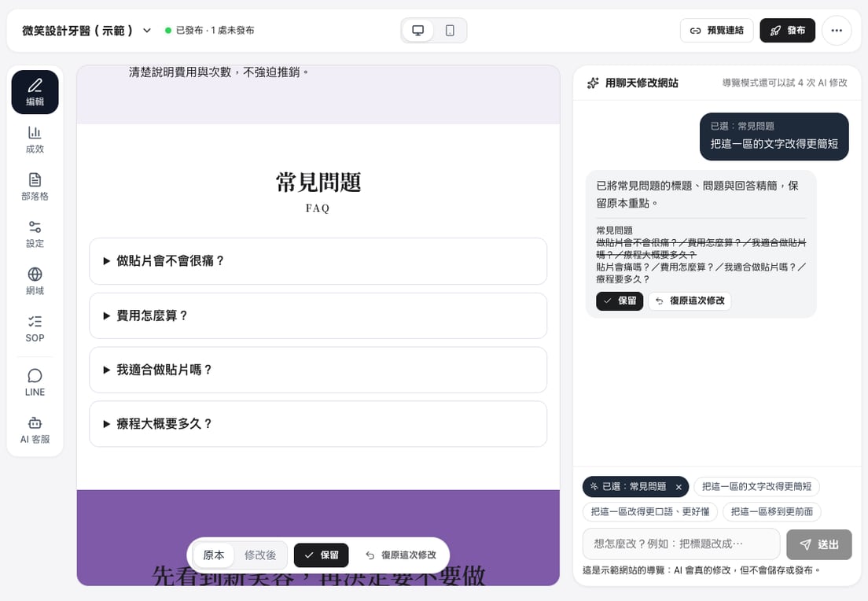868x601 pixels.
Task: Click the 預覽連結 button
Action: point(716,31)
